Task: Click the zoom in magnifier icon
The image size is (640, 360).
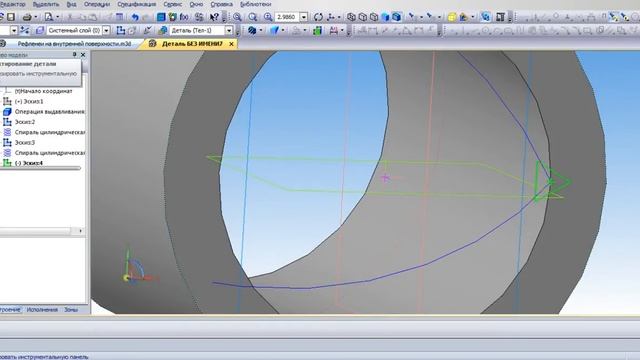Action: (x=268, y=17)
